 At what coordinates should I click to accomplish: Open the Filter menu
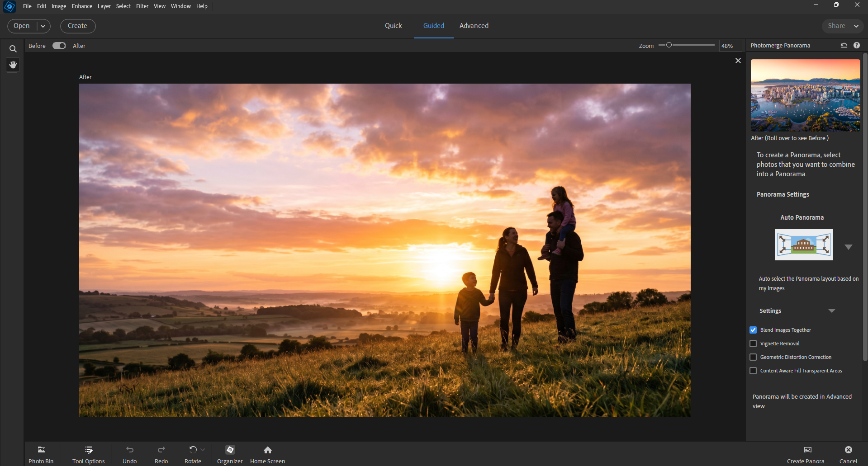(x=142, y=6)
